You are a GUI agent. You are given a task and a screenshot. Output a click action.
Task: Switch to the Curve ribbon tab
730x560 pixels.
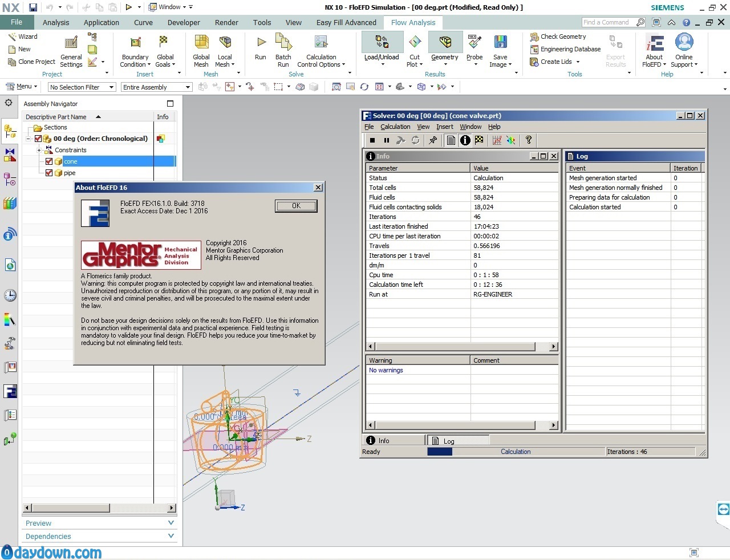pos(143,23)
